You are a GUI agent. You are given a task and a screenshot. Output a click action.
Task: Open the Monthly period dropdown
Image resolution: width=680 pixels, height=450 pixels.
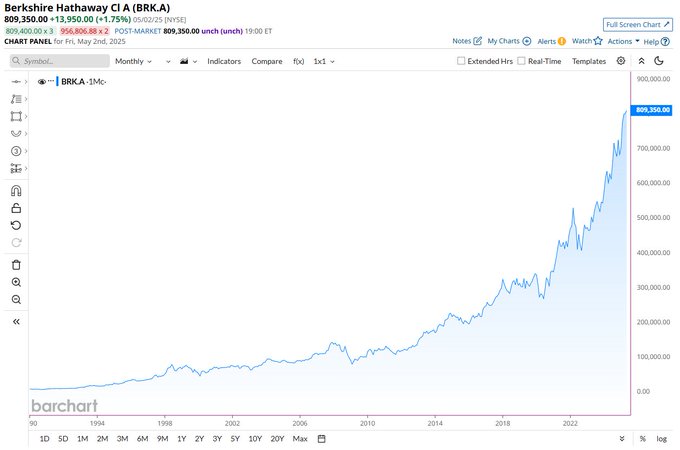pos(133,61)
